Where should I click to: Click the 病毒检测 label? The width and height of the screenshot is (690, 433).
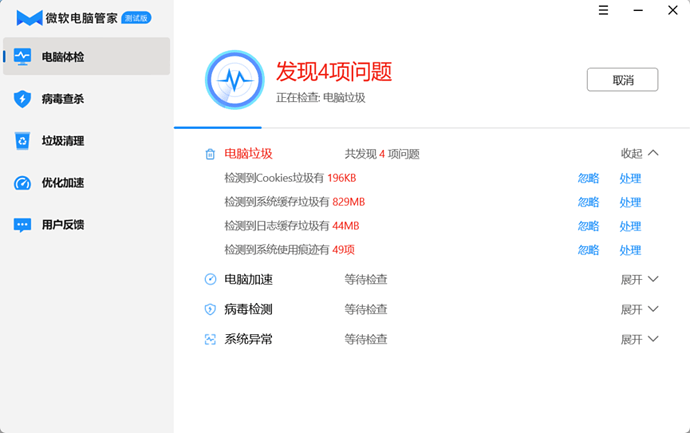pos(249,309)
